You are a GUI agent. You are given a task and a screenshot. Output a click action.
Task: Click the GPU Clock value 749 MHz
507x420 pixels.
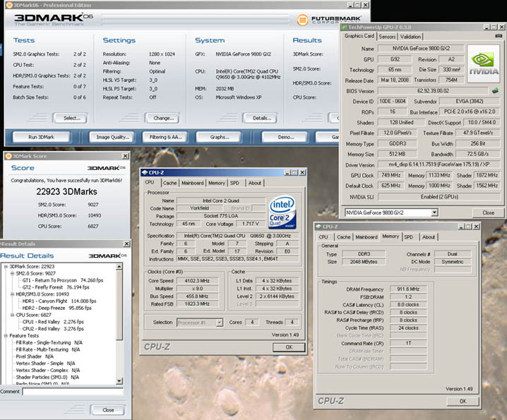point(390,175)
